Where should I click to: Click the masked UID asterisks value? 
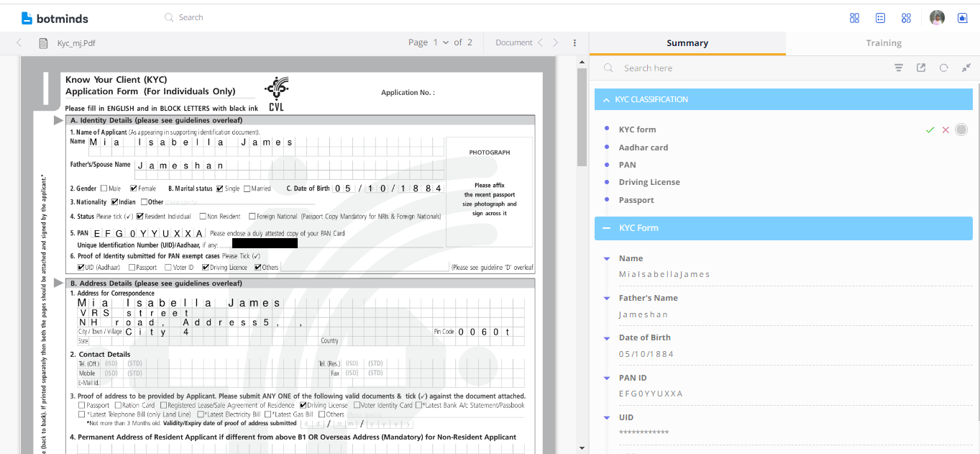pos(644,432)
